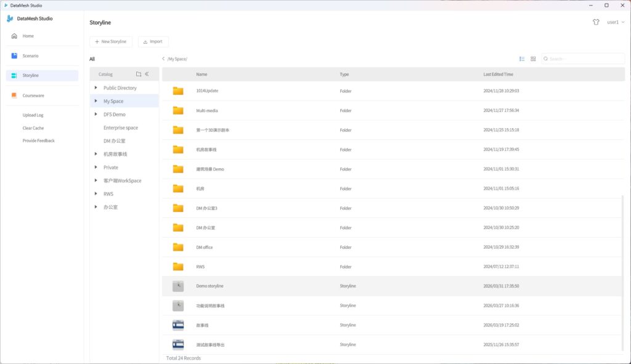Click the New Storyline button
Viewport: 631px width, 364px height.
pos(111,42)
